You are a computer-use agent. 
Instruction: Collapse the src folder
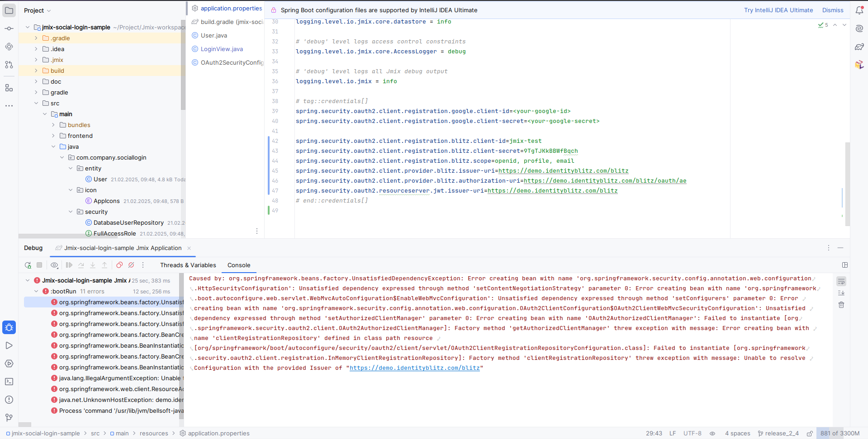(x=36, y=104)
